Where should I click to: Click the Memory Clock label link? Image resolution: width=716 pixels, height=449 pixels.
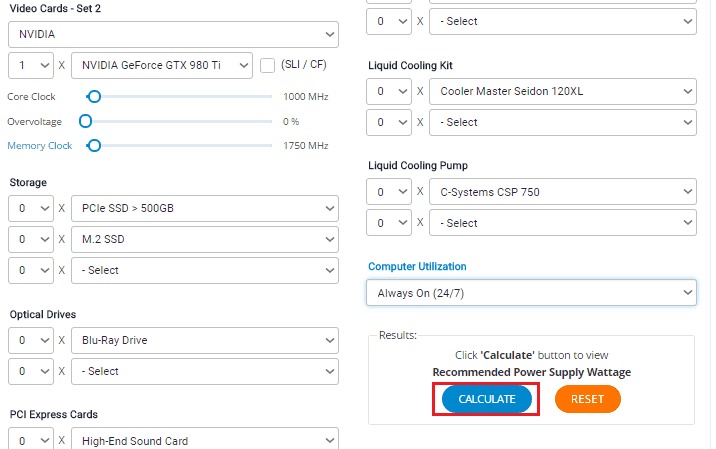pyautogui.click(x=40, y=146)
